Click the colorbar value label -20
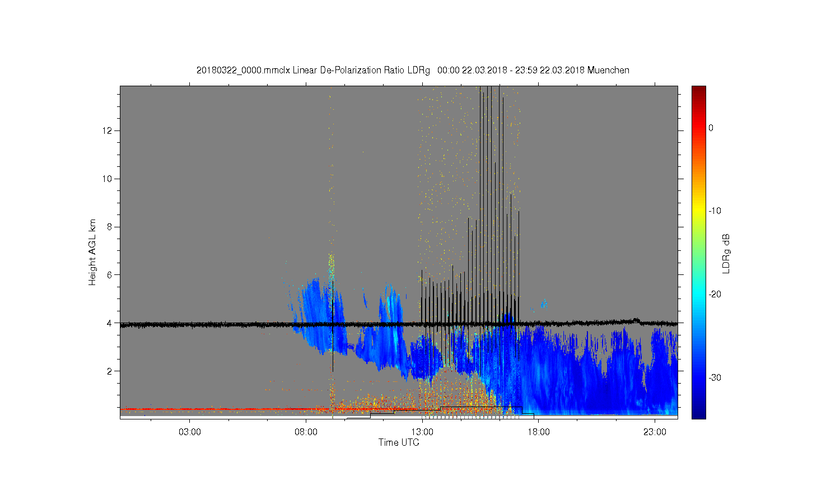This screenshot has height=504, width=840. coord(715,294)
